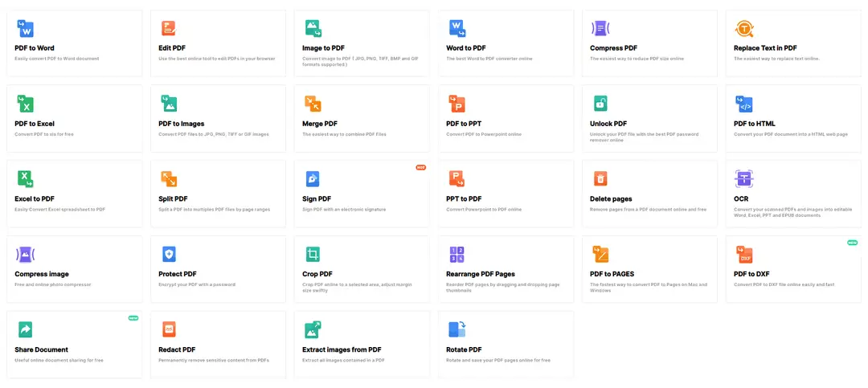The width and height of the screenshot is (868, 388).
Task: Choose the Protect PDF title
Action: pyautogui.click(x=178, y=274)
